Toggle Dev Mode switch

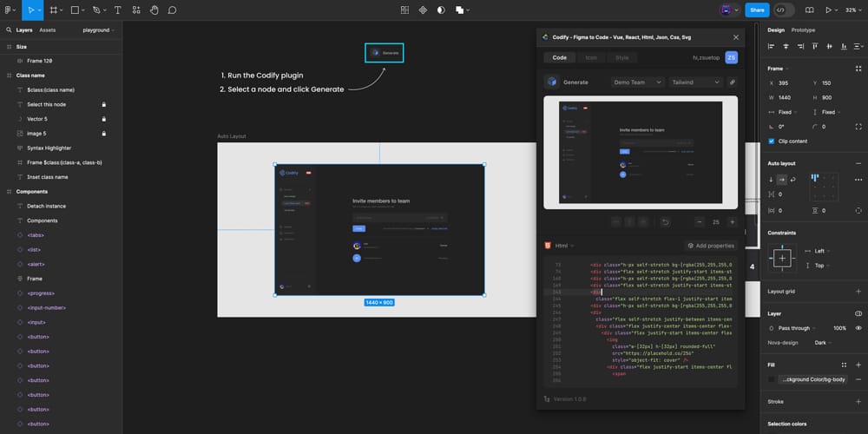784,10
